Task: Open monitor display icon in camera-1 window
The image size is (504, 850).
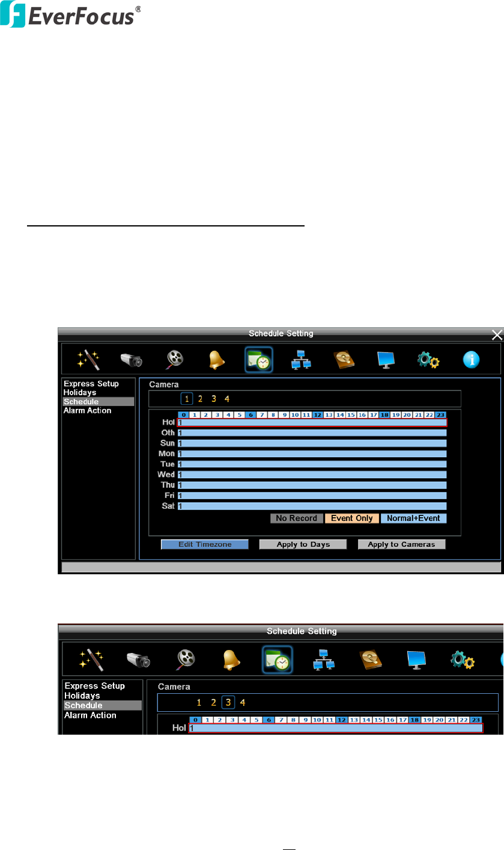Action: (x=386, y=359)
